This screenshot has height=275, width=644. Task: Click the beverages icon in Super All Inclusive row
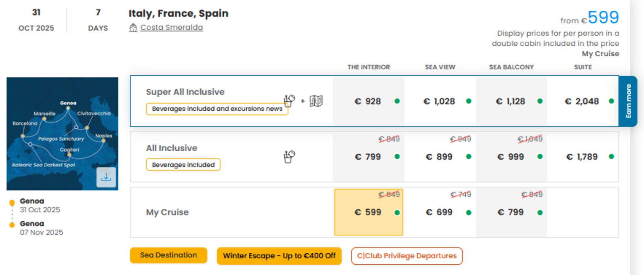tap(289, 101)
